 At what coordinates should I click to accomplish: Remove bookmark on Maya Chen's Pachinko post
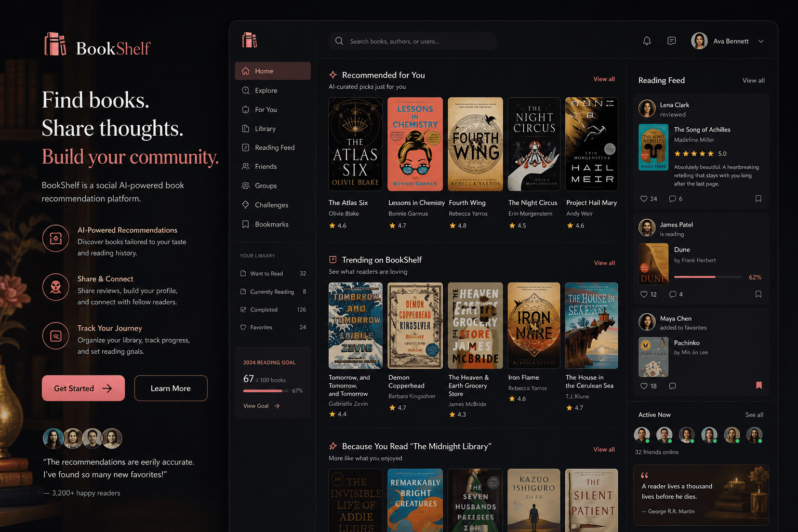click(x=759, y=385)
